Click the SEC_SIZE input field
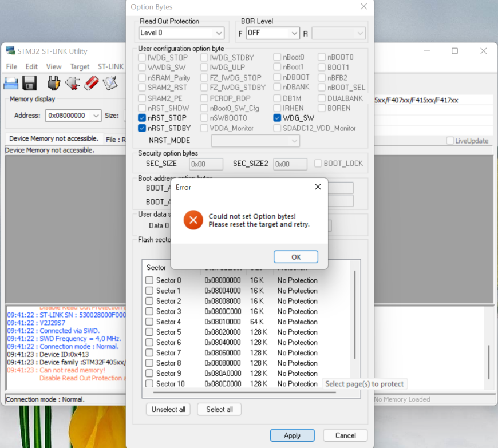This screenshot has height=448, width=498. (x=206, y=164)
